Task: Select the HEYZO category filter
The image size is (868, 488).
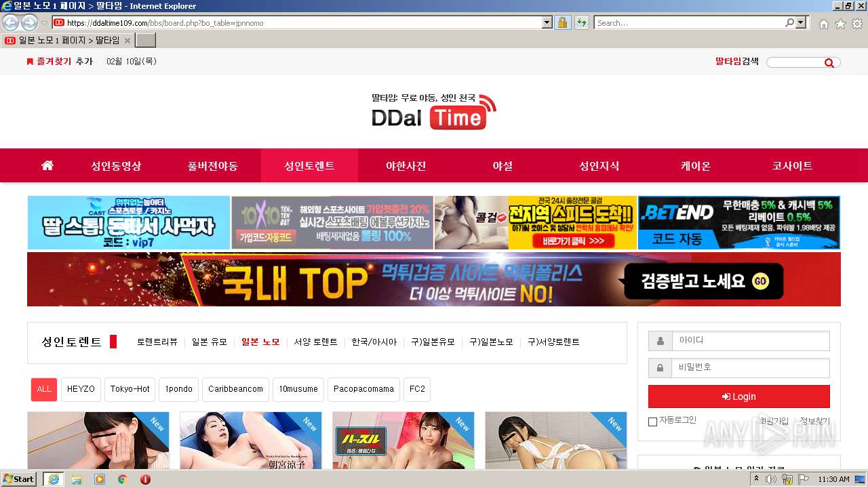Action: (x=81, y=390)
